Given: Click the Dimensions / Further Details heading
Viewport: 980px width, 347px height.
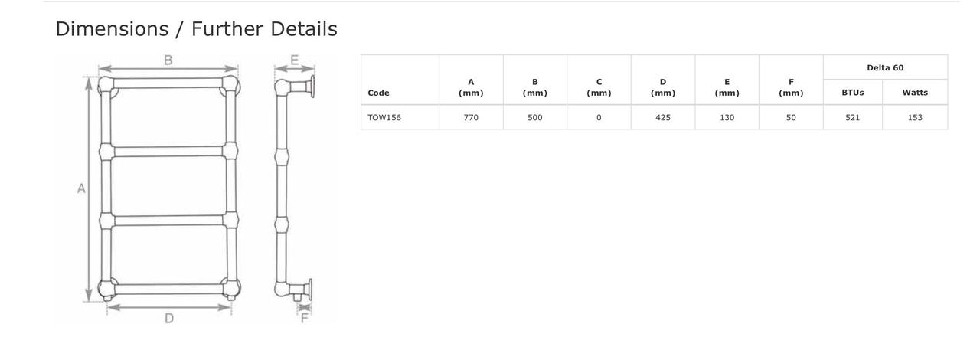Looking at the screenshot, I should tap(196, 29).
